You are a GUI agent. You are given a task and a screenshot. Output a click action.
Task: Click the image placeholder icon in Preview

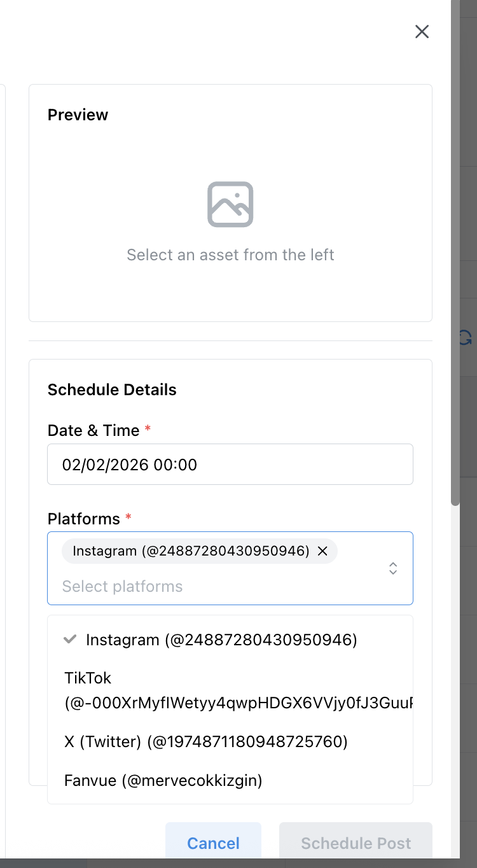pos(230,204)
